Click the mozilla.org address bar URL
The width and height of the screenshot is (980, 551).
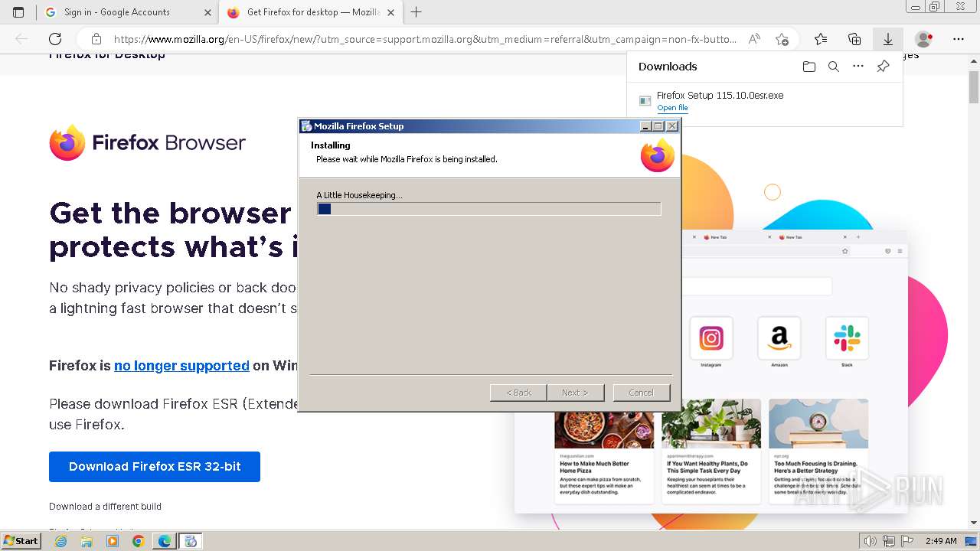425,39
